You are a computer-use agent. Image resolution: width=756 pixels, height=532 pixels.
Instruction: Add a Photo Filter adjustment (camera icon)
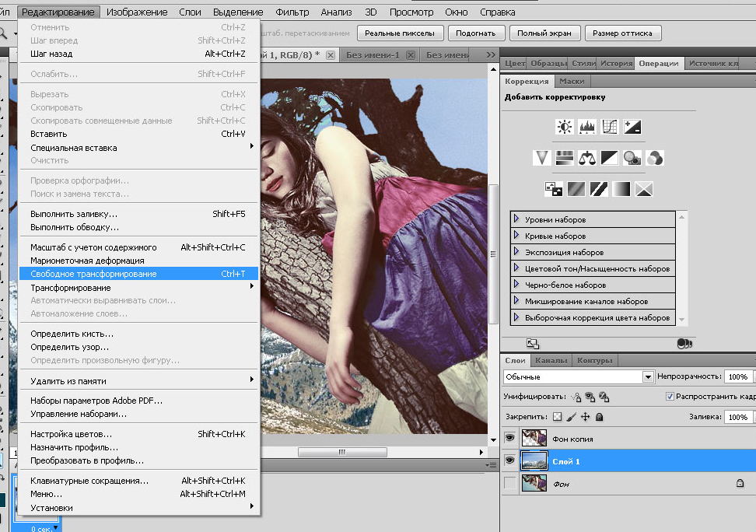(x=632, y=158)
